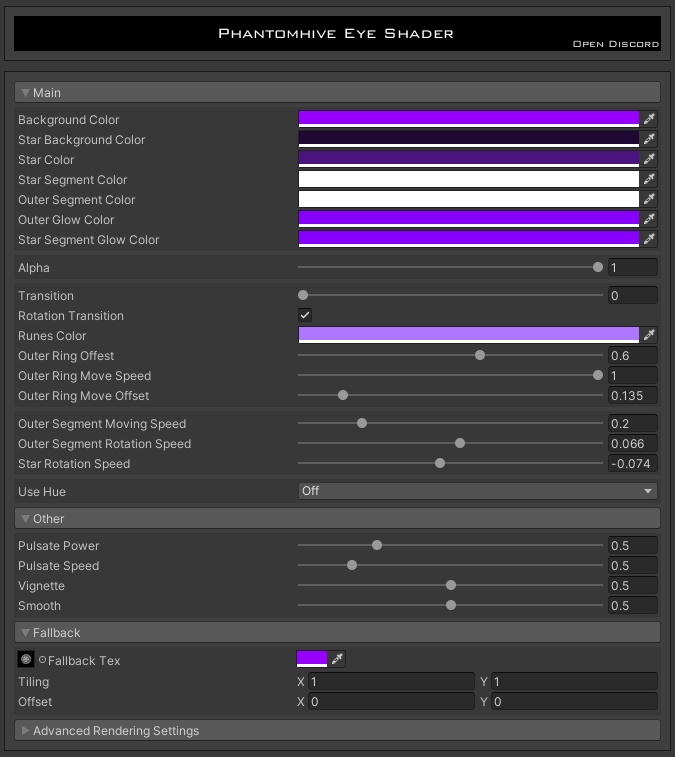Focus the Tiling Y input field
Screen dimensions: 675x757
coord(574,681)
